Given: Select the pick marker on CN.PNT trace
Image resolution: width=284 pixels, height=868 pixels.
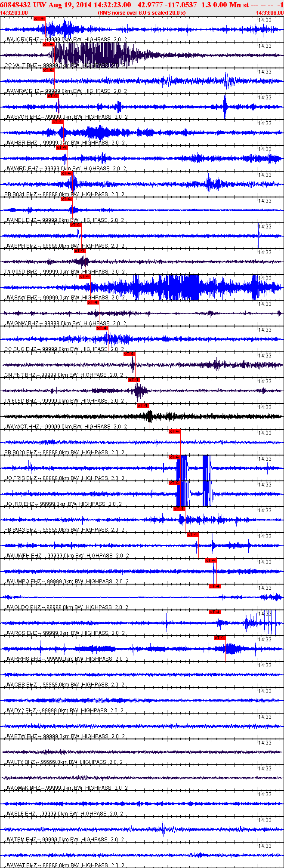Looking at the screenshot, I should pos(130,354).
